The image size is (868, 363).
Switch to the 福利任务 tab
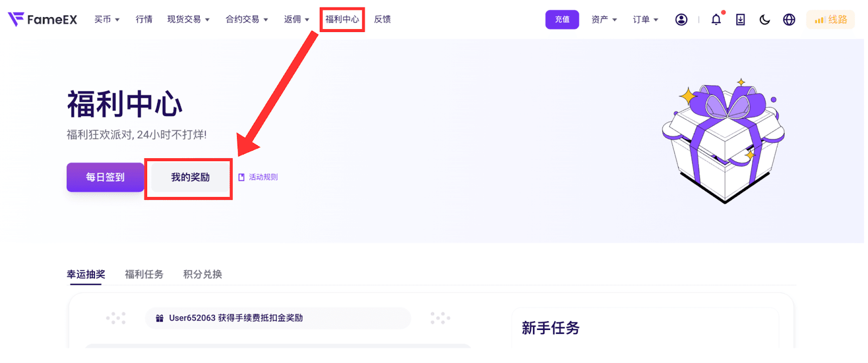144,274
